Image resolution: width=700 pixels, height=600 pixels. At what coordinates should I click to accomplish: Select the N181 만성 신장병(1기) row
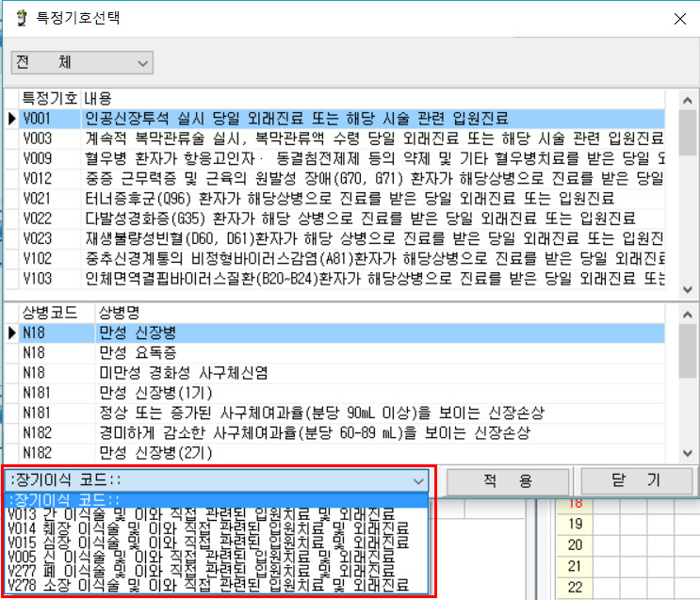pos(283,392)
